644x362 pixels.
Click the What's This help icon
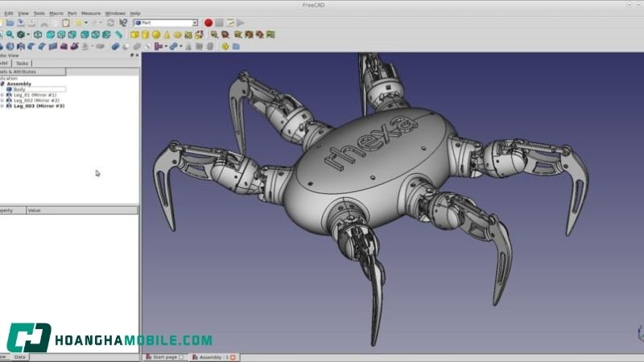(x=123, y=23)
